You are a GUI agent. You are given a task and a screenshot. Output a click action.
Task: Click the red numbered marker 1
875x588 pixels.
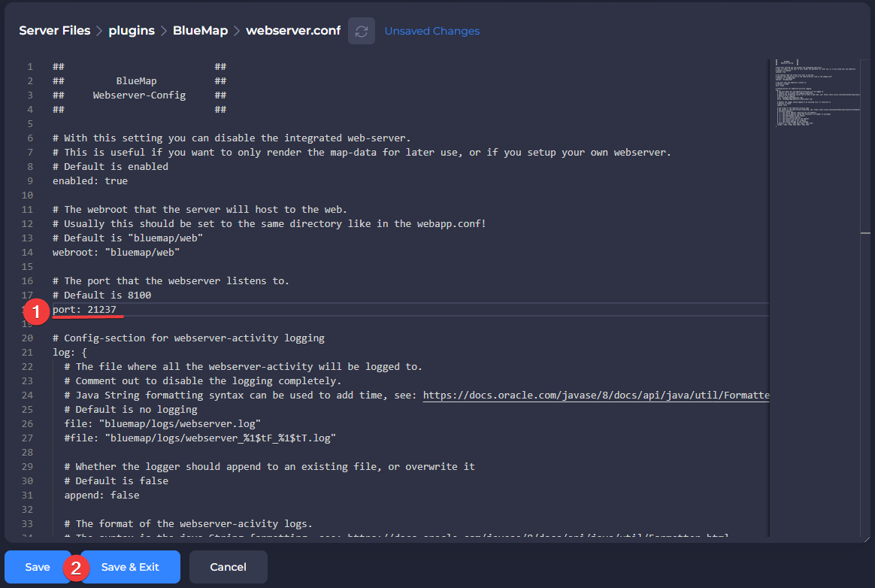(37, 311)
